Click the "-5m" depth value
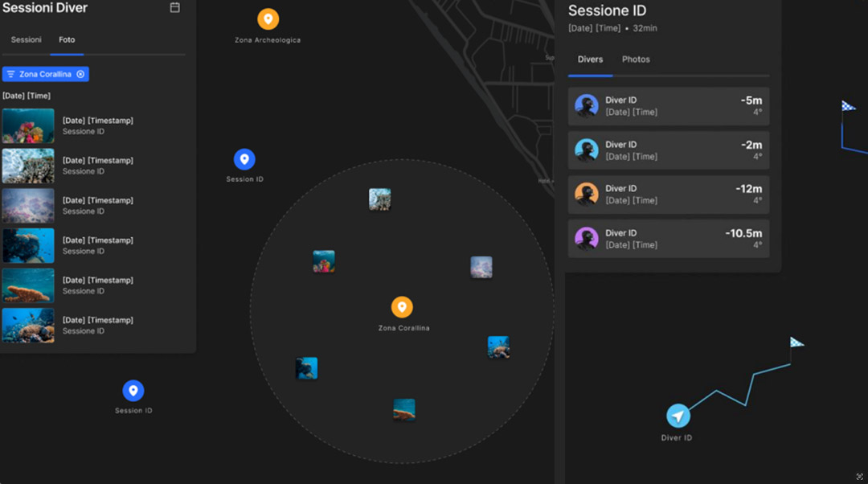The image size is (868, 484). (x=751, y=100)
